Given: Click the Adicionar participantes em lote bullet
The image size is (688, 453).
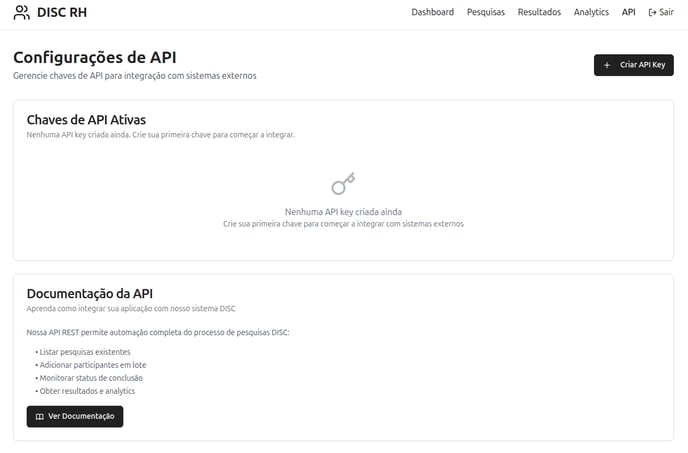Looking at the screenshot, I should pyautogui.click(x=91, y=365).
